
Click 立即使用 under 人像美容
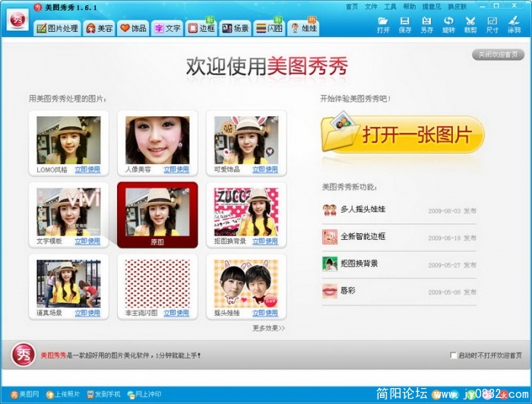tap(176, 169)
